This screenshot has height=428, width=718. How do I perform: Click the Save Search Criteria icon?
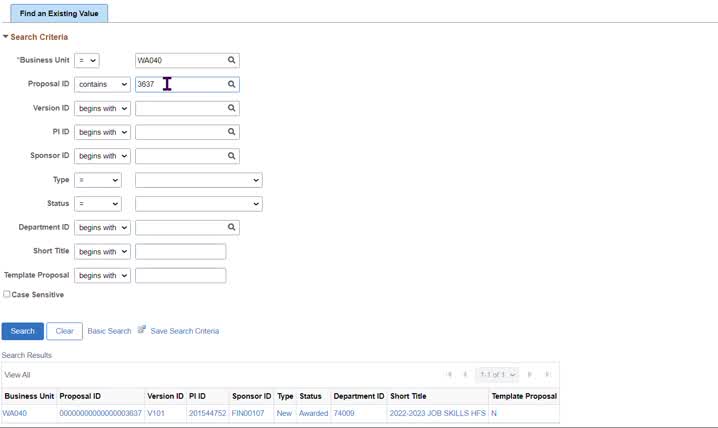[x=141, y=330]
